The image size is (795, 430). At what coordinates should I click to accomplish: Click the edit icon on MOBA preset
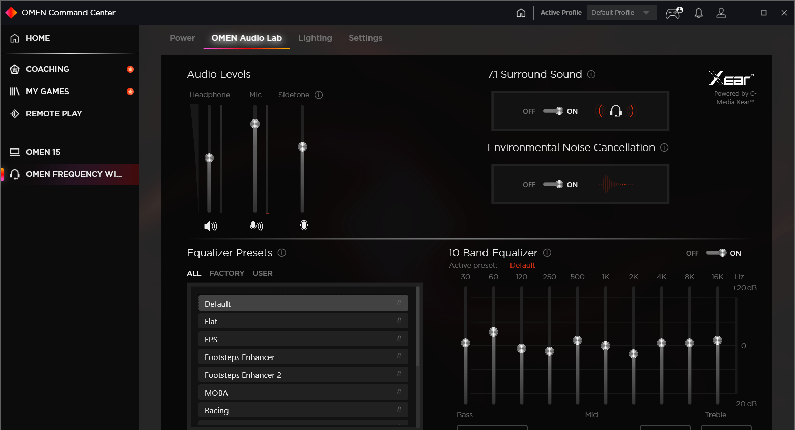click(x=399, y=392)
